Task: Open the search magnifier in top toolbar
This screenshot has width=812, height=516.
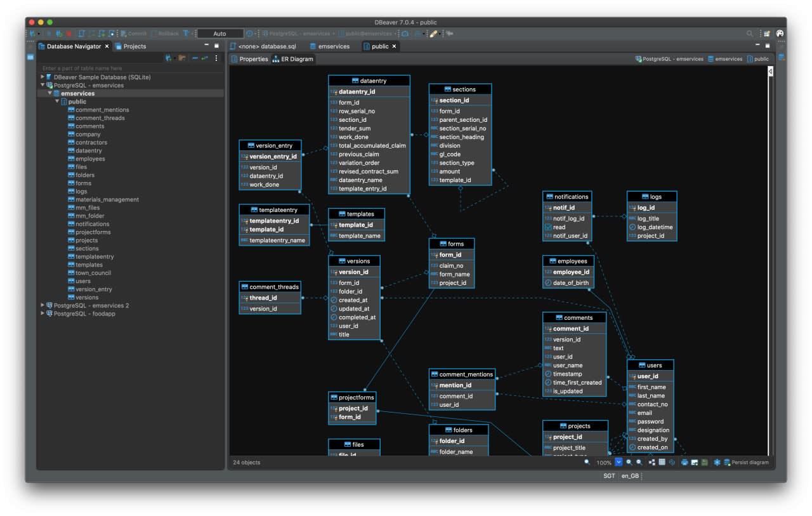Action: [750, 34]
